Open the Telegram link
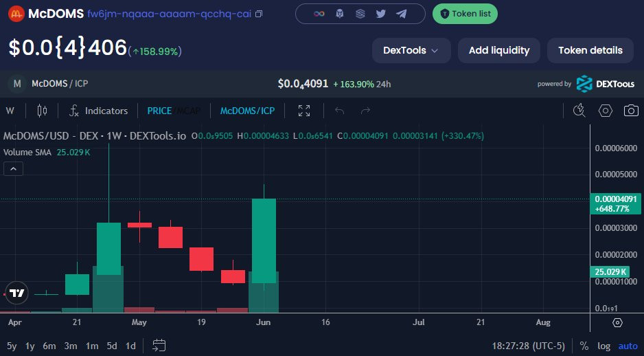This screenshot has width=644, height=356. pyautogui.click(x=401, y=14)
